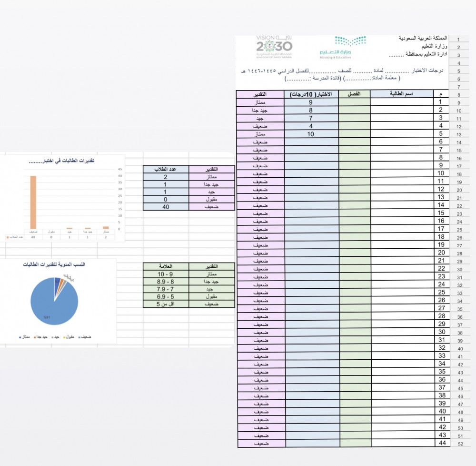Select the score cell containing 9
This screenshot has width=476, height=466.
[x=311, y=102]
